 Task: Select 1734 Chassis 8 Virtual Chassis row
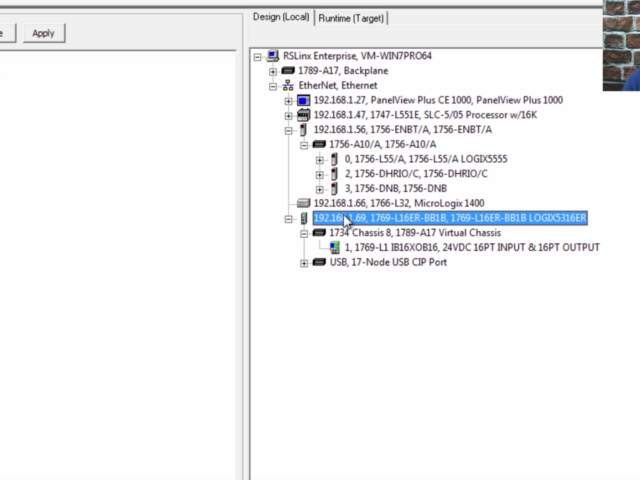[415, 233]
